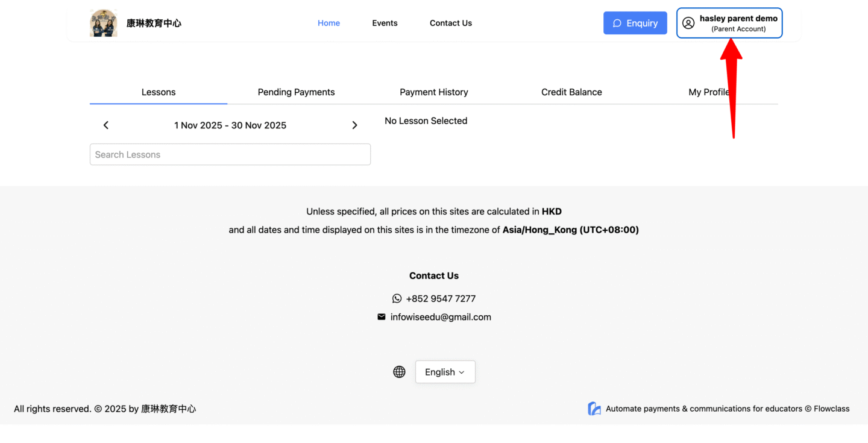Image resolution: width=868 pixels, height=443 pixels.
Task: Open the Payment History tab
Action: (x=433, y=92)
